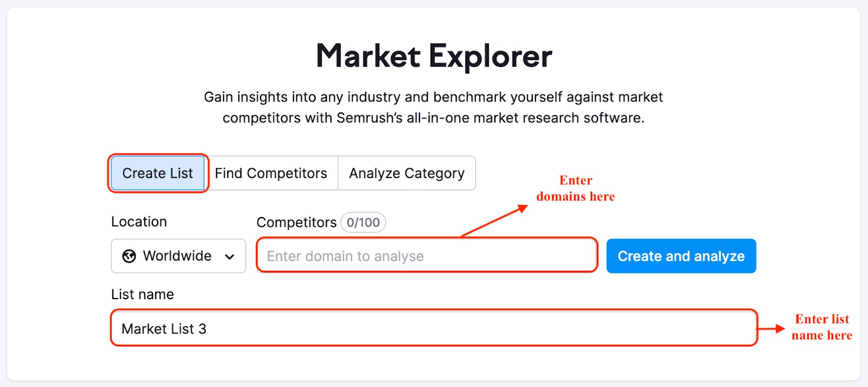This screenshot has height=387, width=868.
Task: Click the 'Gain insights into any industry' description line
Action: [x=433, y=97]
